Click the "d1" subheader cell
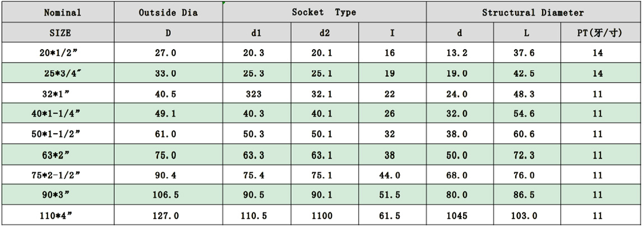The height and width of the screenshot is (227, 644). 256,33
